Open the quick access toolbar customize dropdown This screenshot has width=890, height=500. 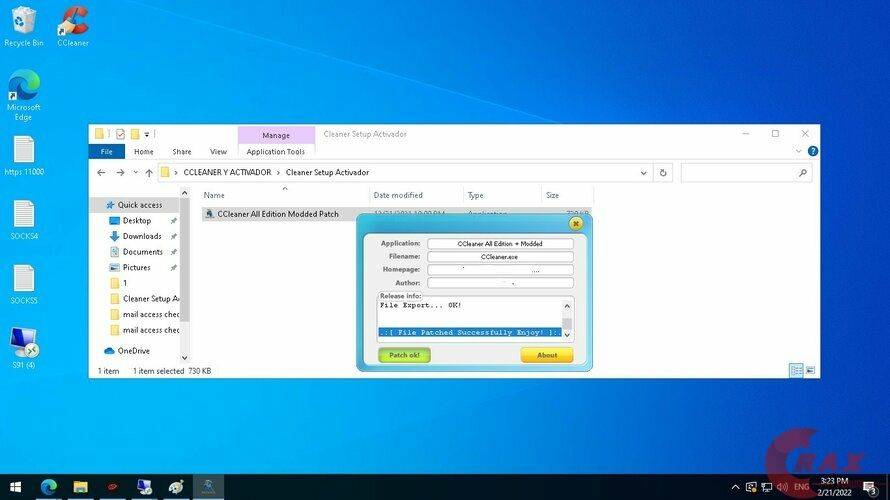(x=146, y=135)
